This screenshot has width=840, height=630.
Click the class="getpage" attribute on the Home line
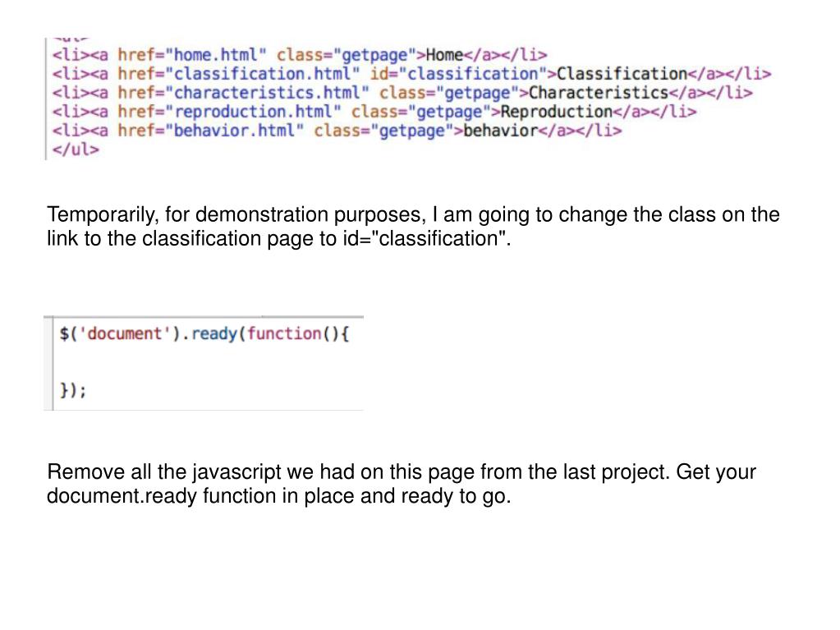point(349,55)
